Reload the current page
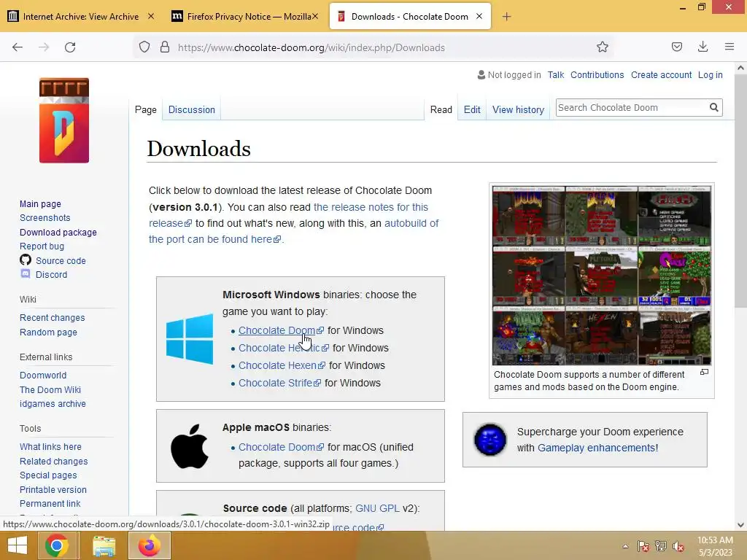Viewport: 747px width, 560px height. pyautogui.click(x=70, y=47)
